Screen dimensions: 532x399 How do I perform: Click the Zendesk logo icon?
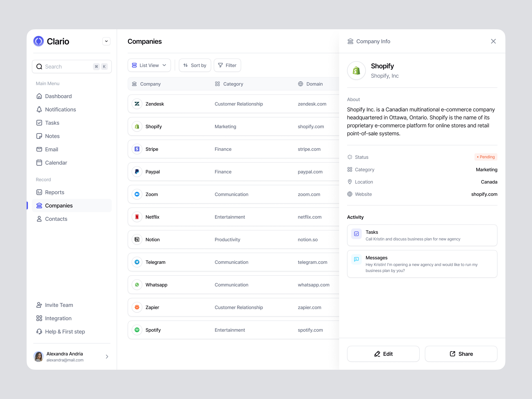click(137, 104)
